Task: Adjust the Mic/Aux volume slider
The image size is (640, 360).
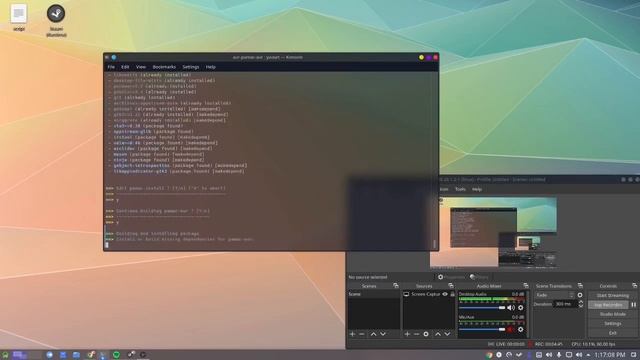Action: [482, 329]
